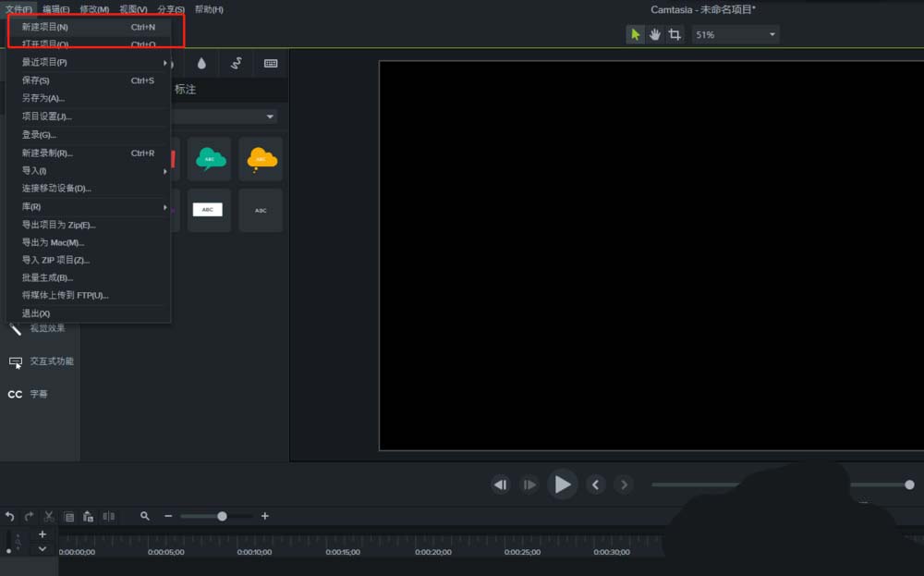Screen dimensions: 924x576
Task: Open the callout style dropdown under 标注
Action: click(270, 116)
